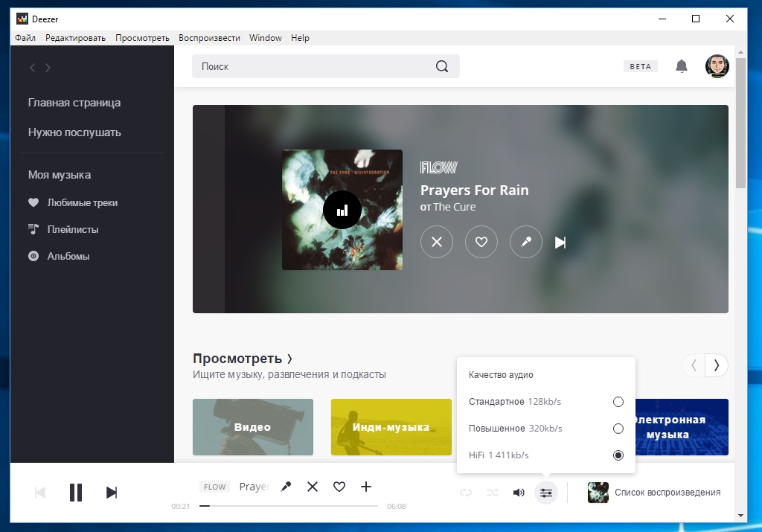Like Prayers For Rain via heart circle
The width and height of the screenshot is (762, 532).
click(481, 242)
